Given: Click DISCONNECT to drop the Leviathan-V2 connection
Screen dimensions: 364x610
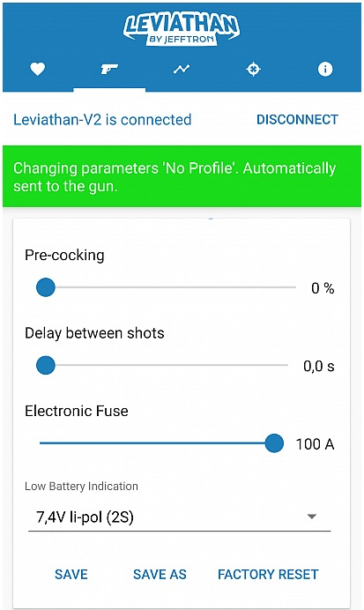Looking at the screenshot, I should tap(297, 119).
